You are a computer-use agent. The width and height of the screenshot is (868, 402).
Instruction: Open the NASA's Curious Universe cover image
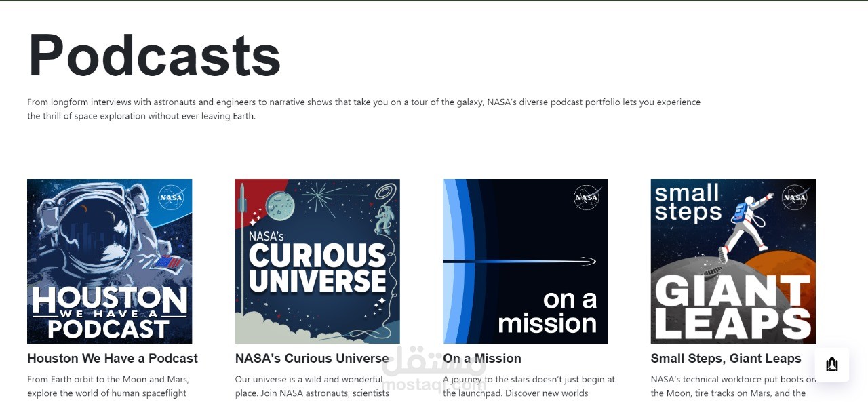[317, 261]
